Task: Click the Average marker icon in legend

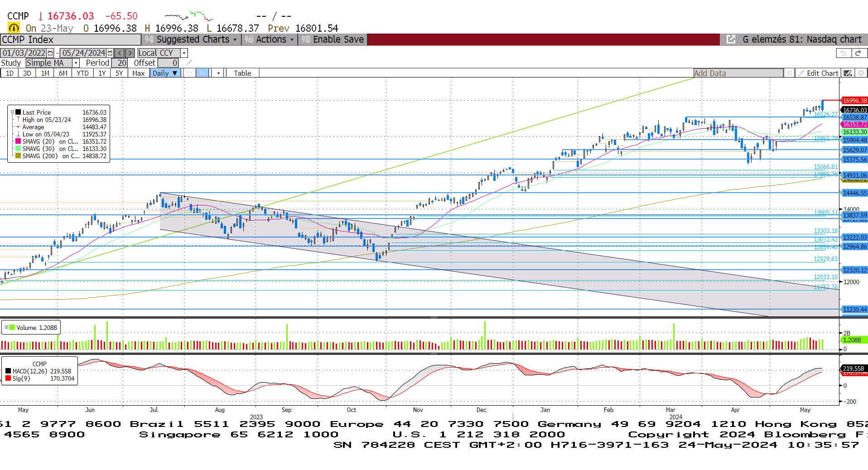Action: 18,127
